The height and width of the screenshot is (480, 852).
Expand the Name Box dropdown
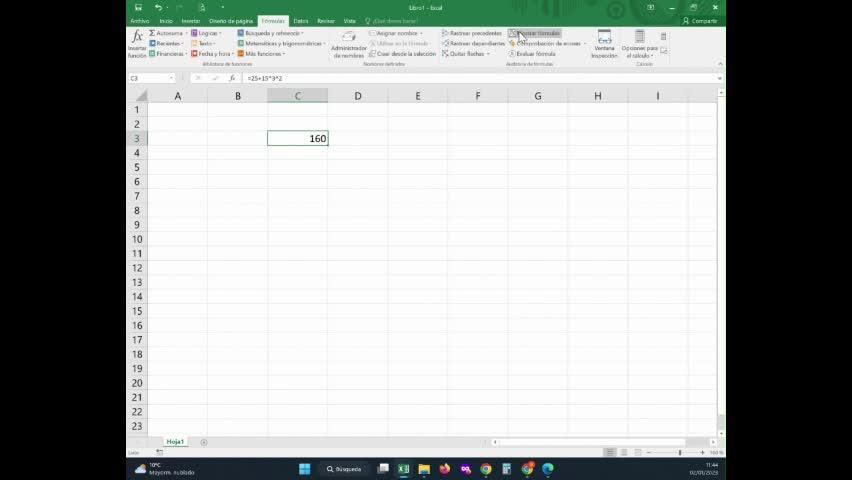coord(171,78)
